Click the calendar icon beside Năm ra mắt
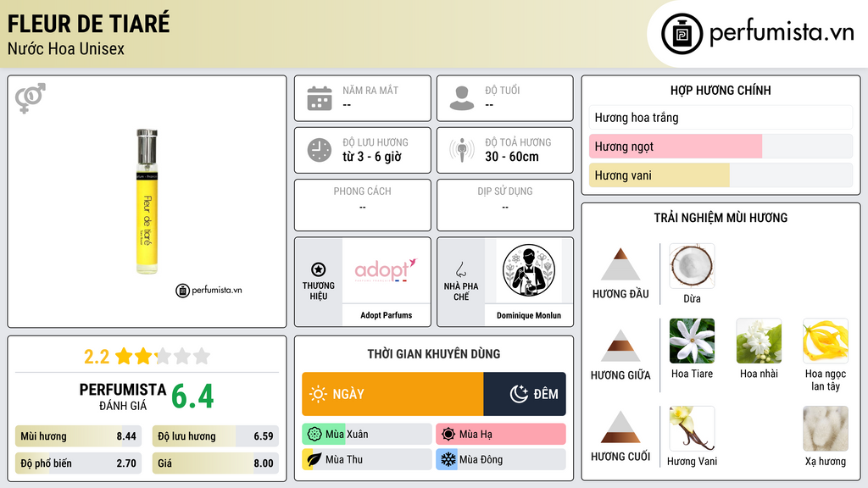The width and height of the screenshot is (868, 488). [320, 98]
